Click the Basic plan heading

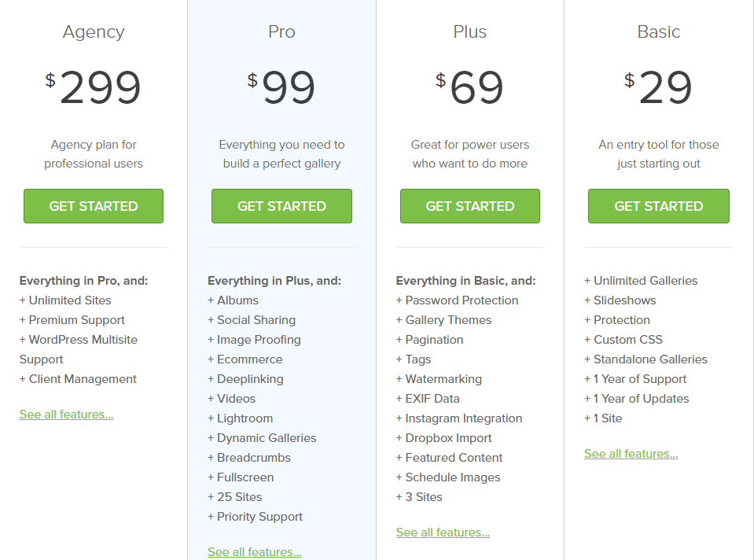659,31
